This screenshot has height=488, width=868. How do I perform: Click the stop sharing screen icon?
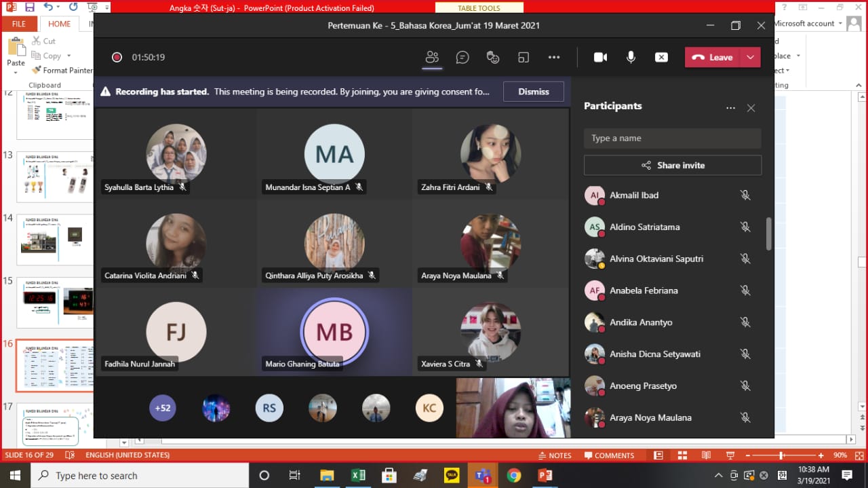(661, 58)
